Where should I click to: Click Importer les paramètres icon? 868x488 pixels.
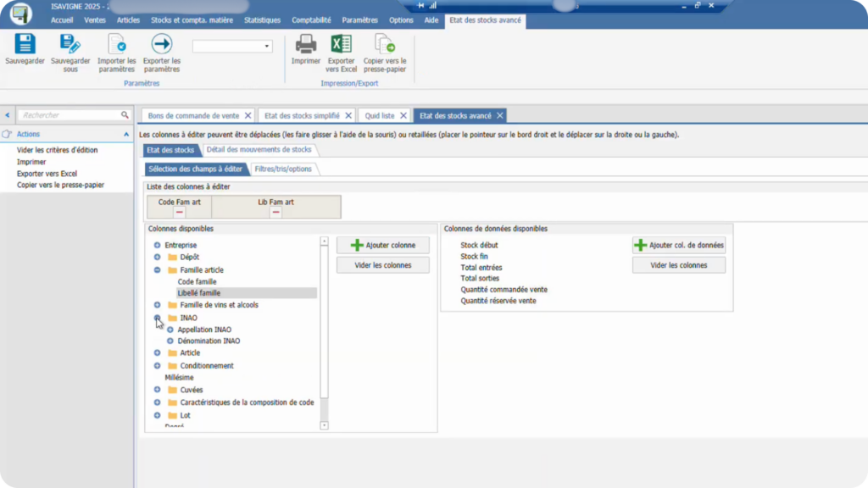tap(116, 45)
